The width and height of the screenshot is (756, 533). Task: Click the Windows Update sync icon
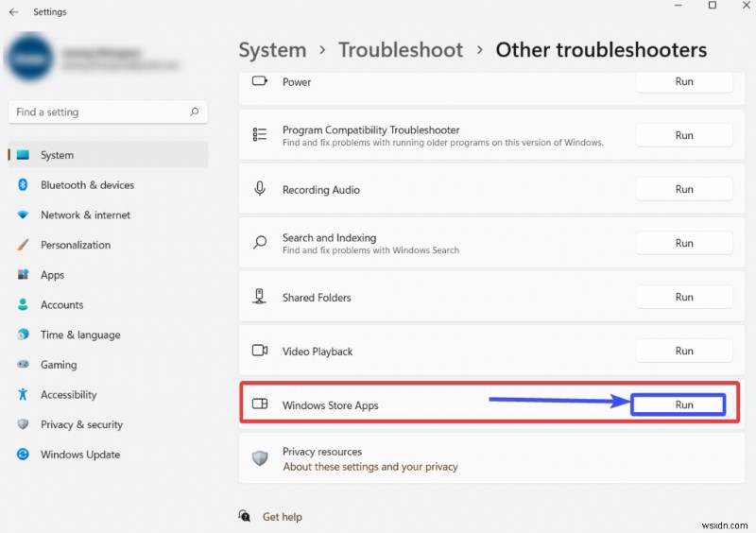coord(23,454)
